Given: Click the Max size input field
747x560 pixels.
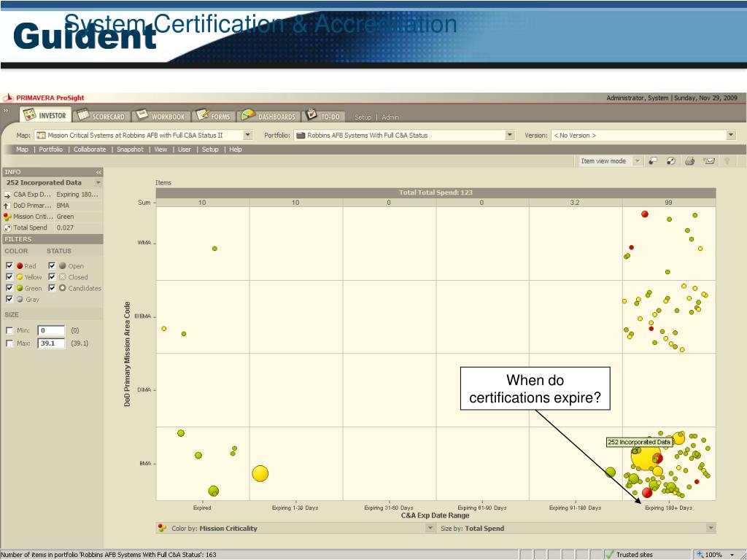Looking at the screenshot, I should pyautogui.click(x=51, y=343).
